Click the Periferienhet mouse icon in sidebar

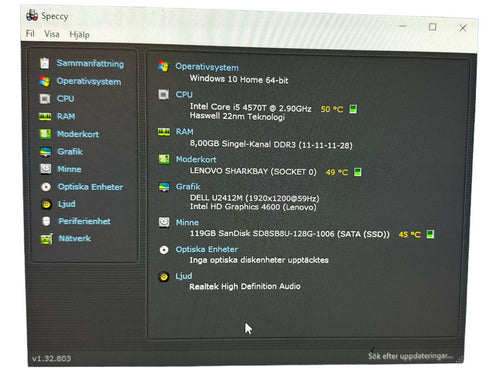(47, 221)
